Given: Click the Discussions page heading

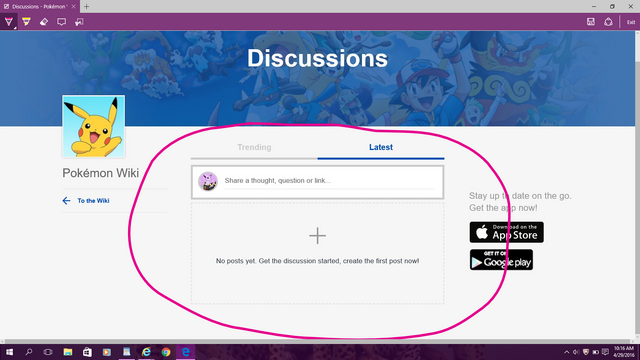Looking at the screenshot, I should 317,58.
